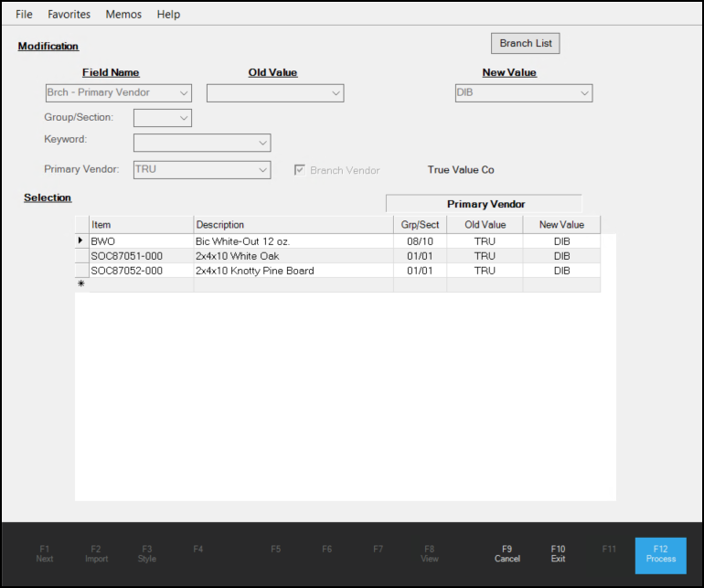Screen dimensions: 704x588
Task: Click the F2 Import function key
Action: tap(96, 554)
